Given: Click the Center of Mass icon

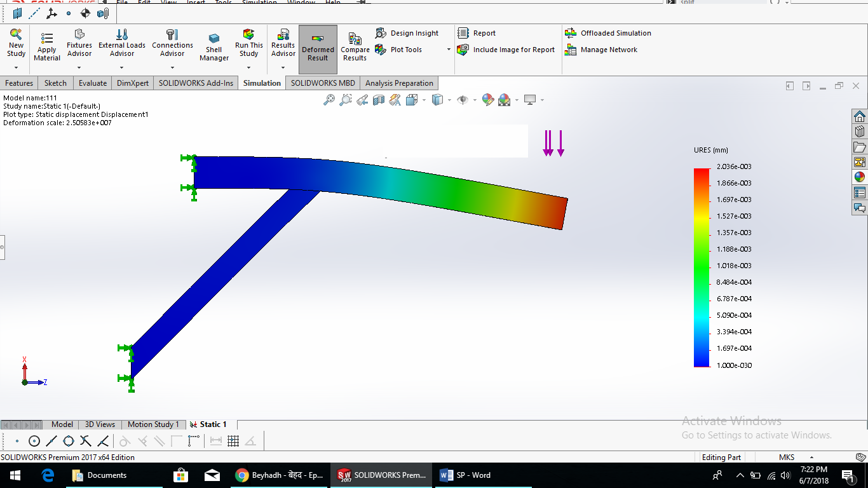Looking at the screenshot, I should [86, 13].
